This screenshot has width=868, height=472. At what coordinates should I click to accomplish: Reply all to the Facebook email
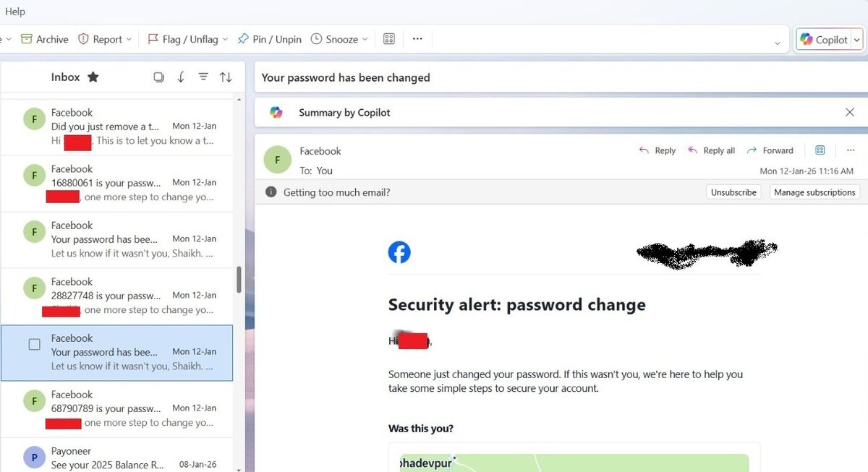(x=711, y=150)
